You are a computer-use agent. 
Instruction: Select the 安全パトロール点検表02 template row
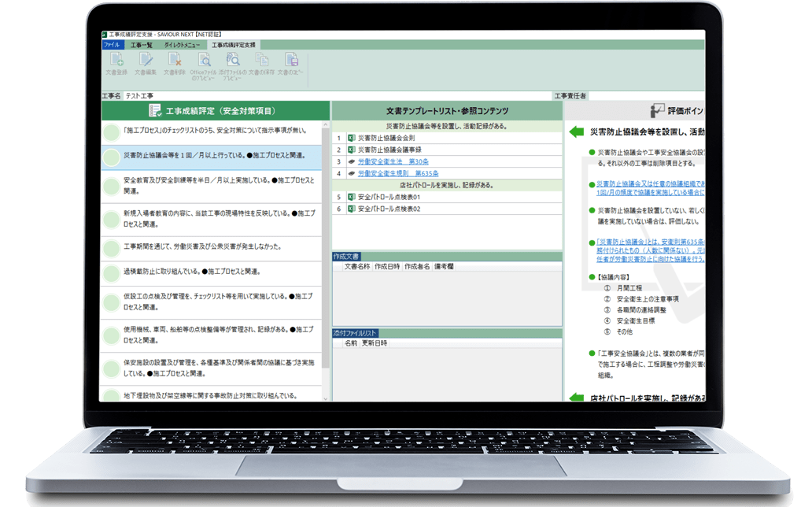[x=389, y=209]
